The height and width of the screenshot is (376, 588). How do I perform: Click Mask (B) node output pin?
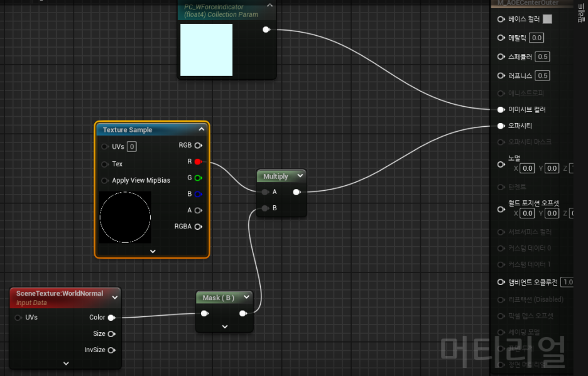point(243,313)
